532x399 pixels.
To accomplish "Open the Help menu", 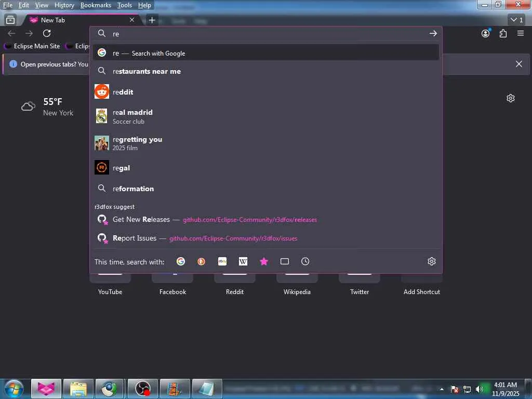I will point(144,5).
